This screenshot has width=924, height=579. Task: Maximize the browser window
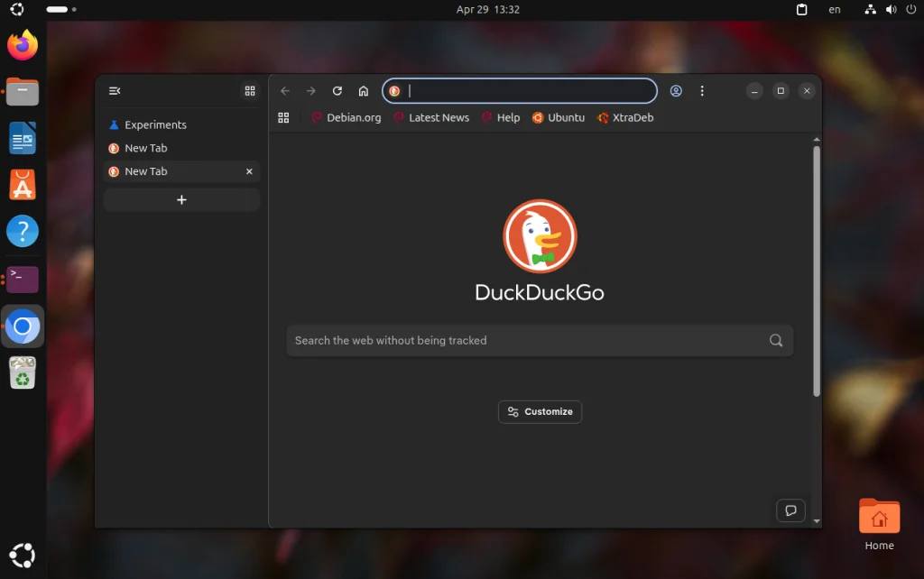[781, 91]
